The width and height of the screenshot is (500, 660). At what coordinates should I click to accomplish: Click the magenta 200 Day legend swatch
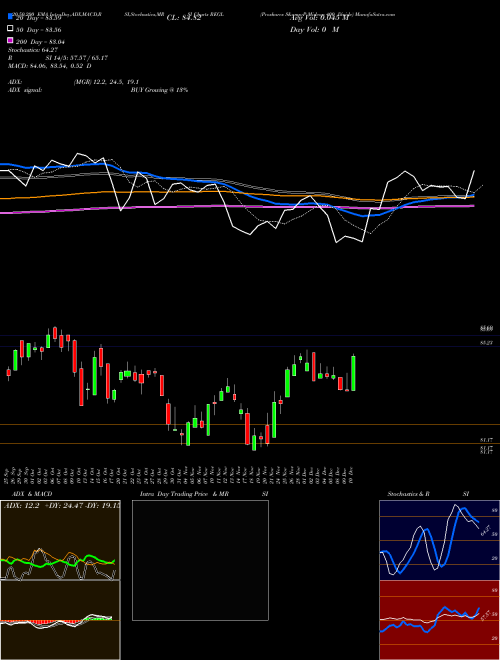(x=11, y=40)
